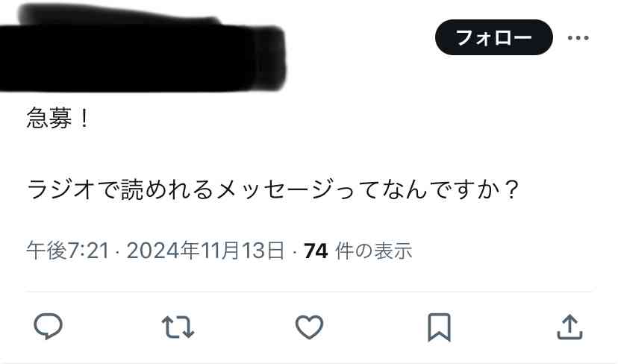Toggle the heart like state
The height and width of the screenshot is (364, 618).
pos(310,327)
